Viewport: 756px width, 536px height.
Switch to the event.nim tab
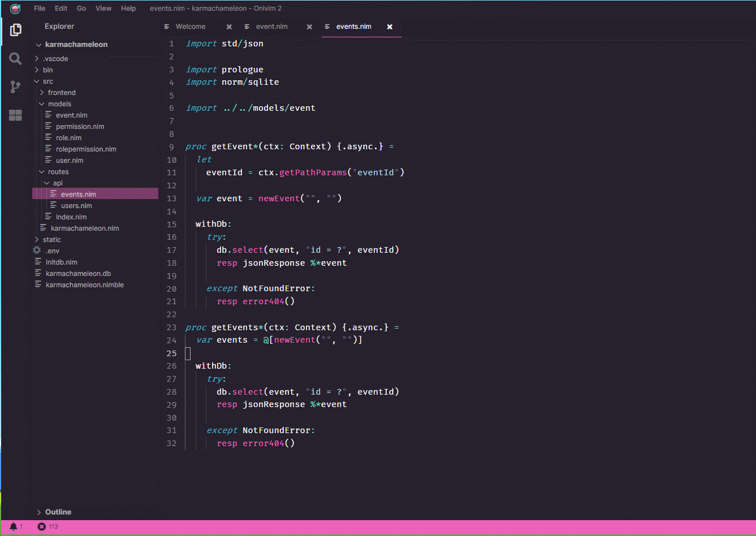tap(272, 27)
